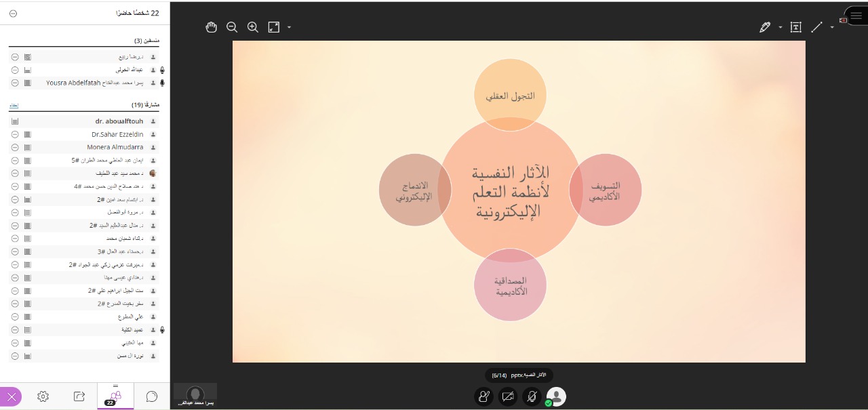Open the Share Content panel tab

pos(79,396)
